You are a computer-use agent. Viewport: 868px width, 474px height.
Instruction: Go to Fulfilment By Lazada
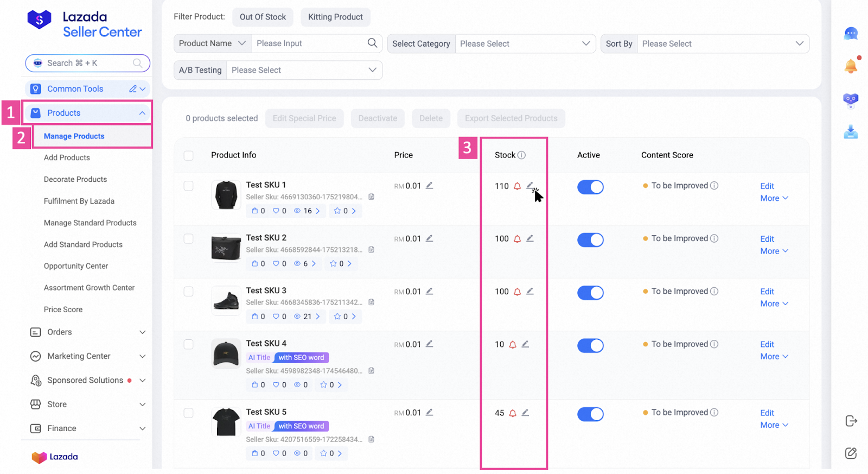[x=79, y=201]
